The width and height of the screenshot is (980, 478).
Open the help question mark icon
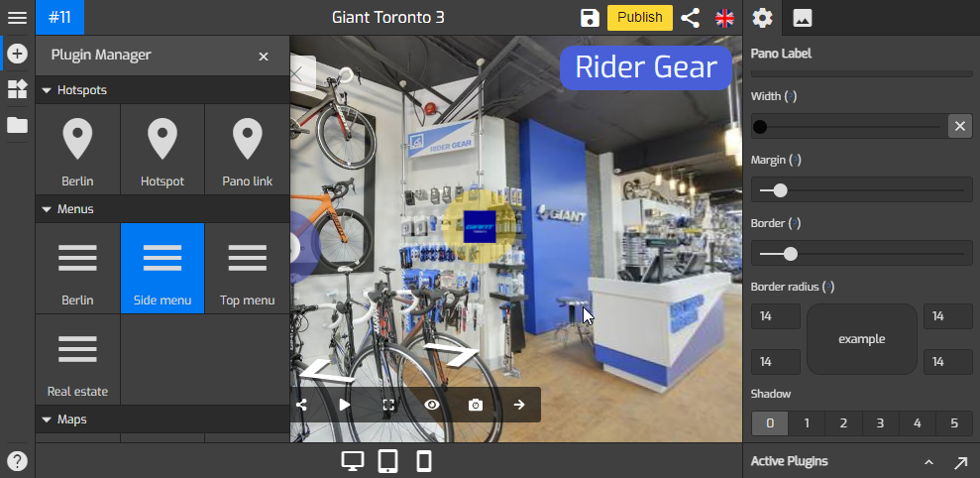pos(17,462)
